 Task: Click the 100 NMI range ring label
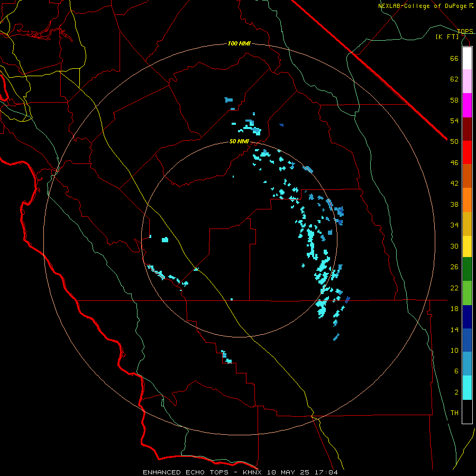point(239,44)
